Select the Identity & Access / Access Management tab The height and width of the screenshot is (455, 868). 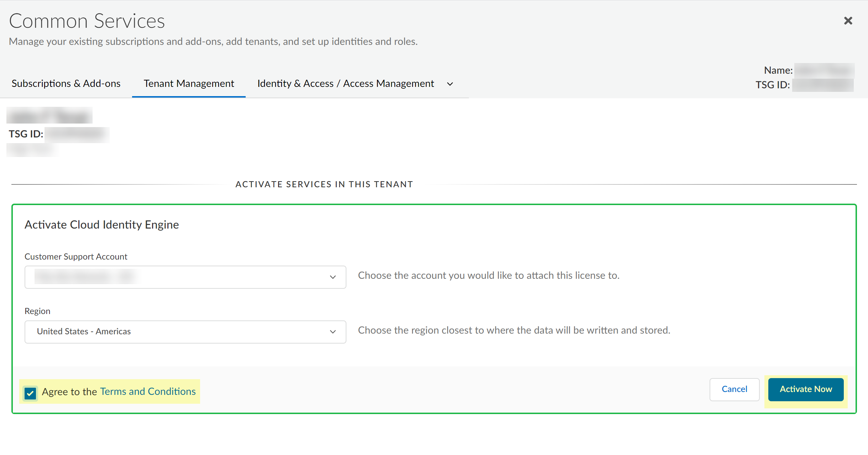pyautogui.click(x=345, y=83)
